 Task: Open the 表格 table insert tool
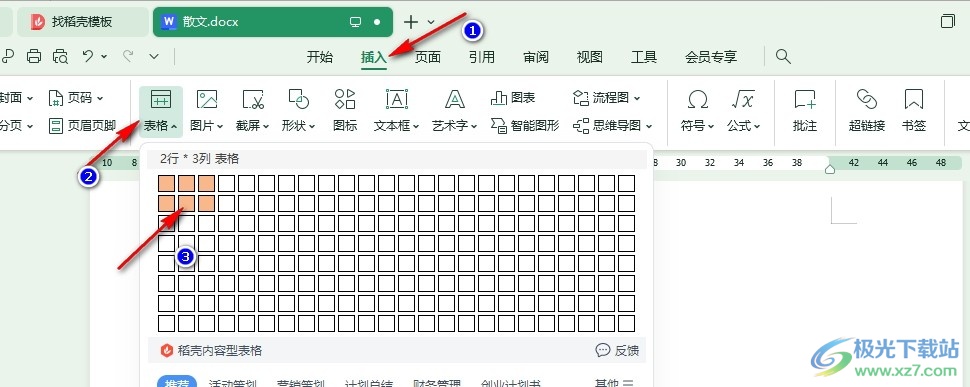click(161, 111)
